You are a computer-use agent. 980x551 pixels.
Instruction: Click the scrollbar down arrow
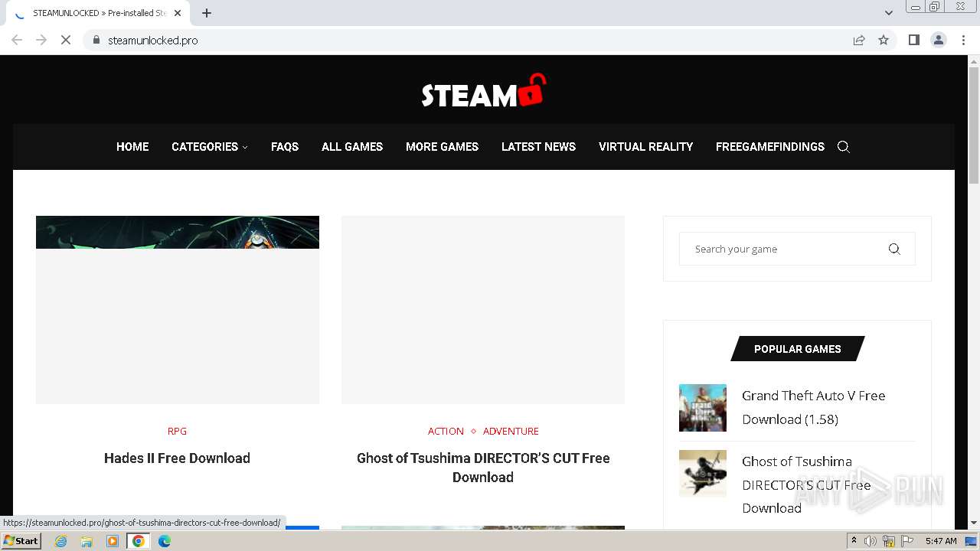pyautogui.click(x=974, y=523)
